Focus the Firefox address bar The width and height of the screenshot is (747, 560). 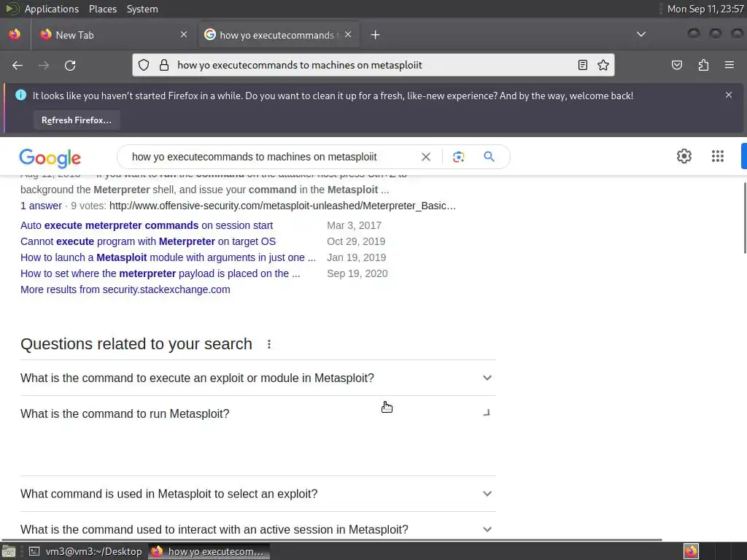pyautogui.click(x=371, y=65)
